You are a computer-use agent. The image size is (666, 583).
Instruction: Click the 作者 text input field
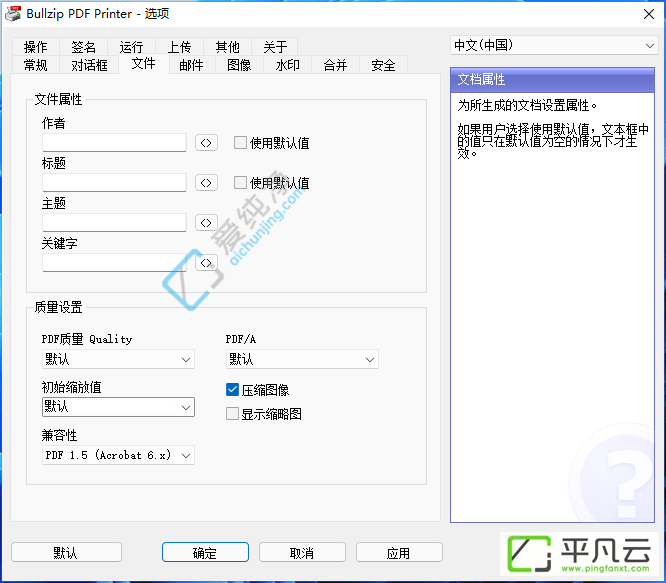tap(114, 143)
